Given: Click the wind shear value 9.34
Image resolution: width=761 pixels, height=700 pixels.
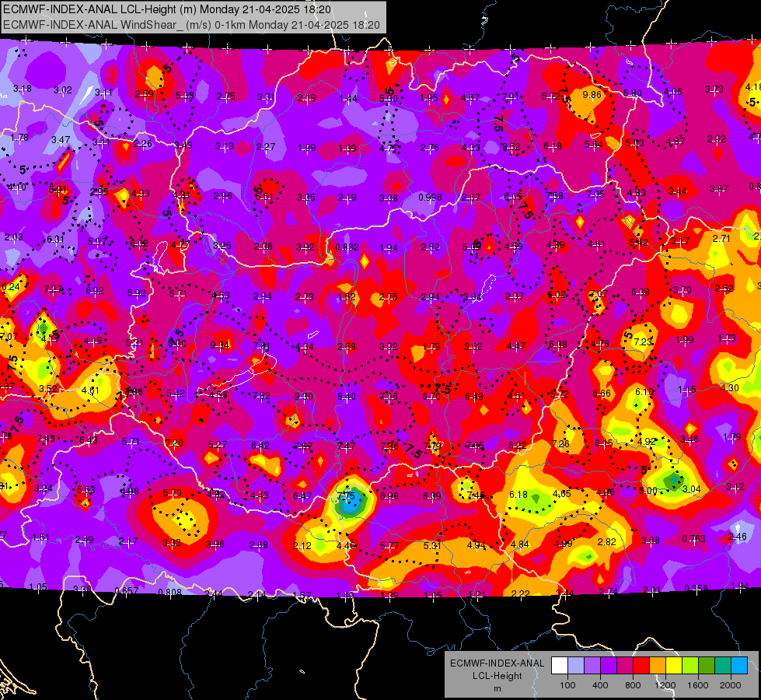Looking at the screenshot, I should coord(220,345).
